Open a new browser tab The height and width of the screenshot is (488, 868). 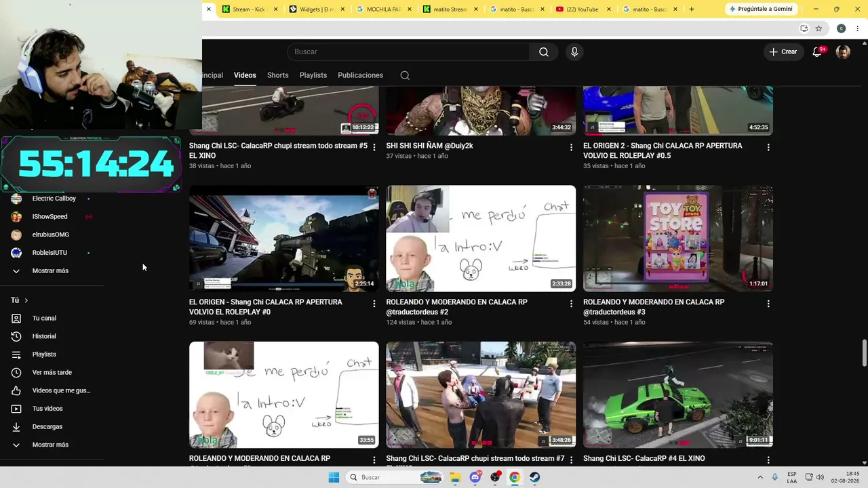pyautogui.click(x=692, y=9)
